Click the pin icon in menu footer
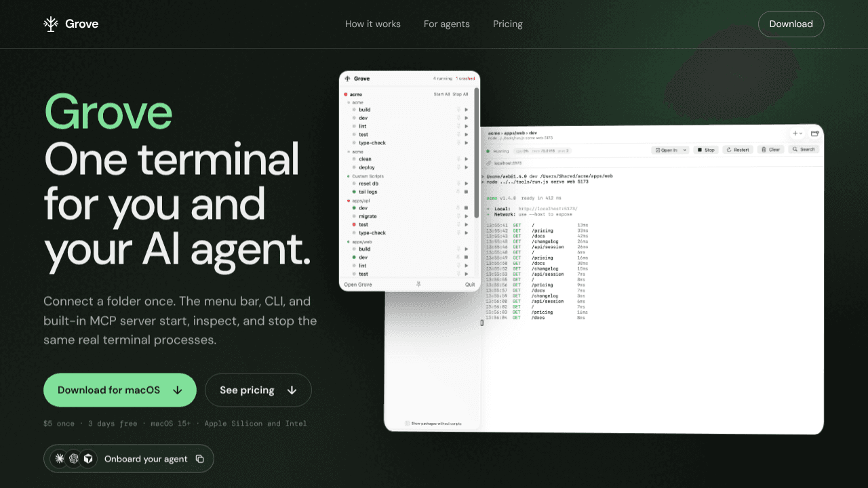 pos(418,285)
